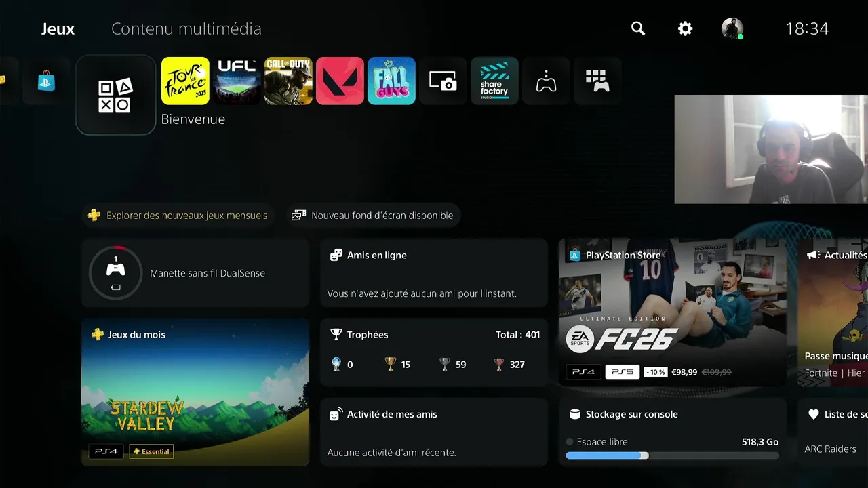Click the Stockage sur console disk icon
868x488 pixels.
pyautogui.click(x=574, y=414)
